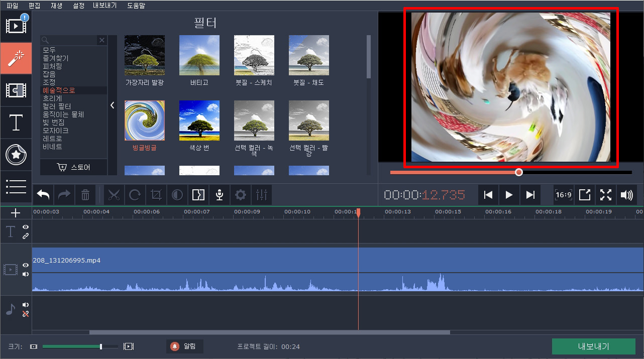This screenshot has height=359, width=644.
Task: Zoom out timeline with small frame icon
Action: [x=34, y=346]
